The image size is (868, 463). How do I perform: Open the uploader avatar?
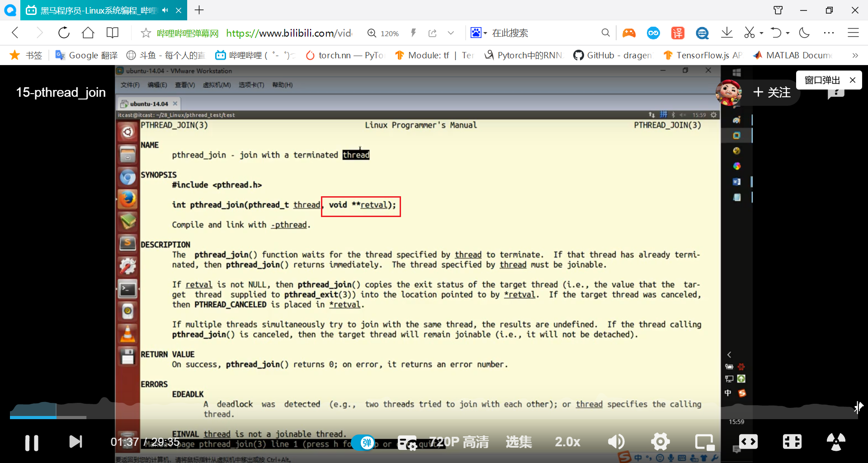pos(729,92)
